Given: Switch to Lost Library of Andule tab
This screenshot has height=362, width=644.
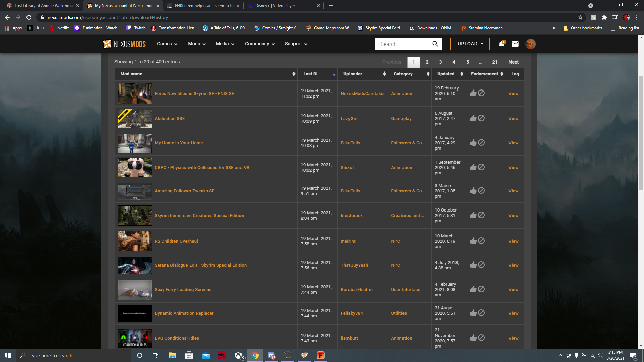Looking at the screenshot, I should (x=43, y=6).
